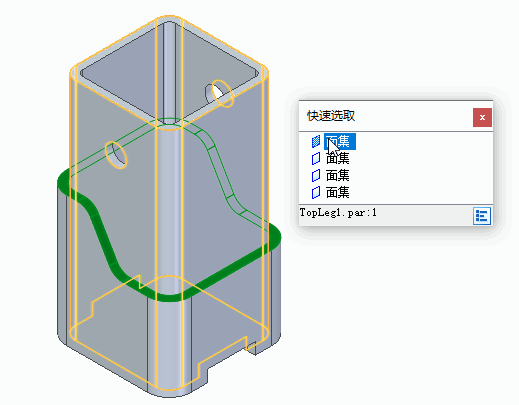Screen dimensions: 519x405
Task: Click the filled face-set icon of first entry
Action: point(316,141)
